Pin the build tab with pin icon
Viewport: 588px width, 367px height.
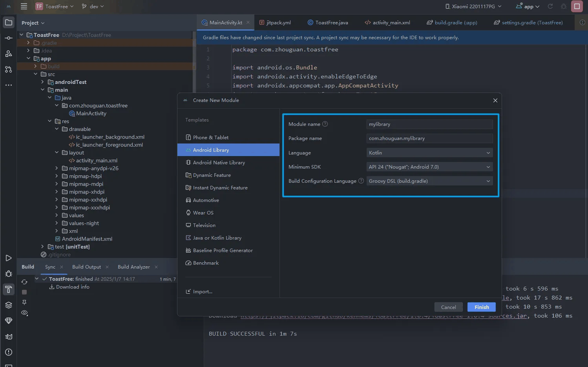point(24,302)
